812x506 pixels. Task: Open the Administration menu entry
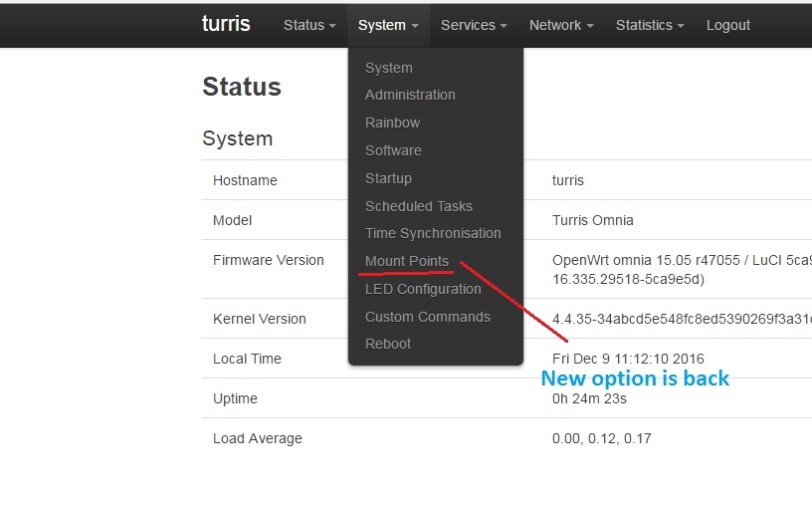[410, 95]
